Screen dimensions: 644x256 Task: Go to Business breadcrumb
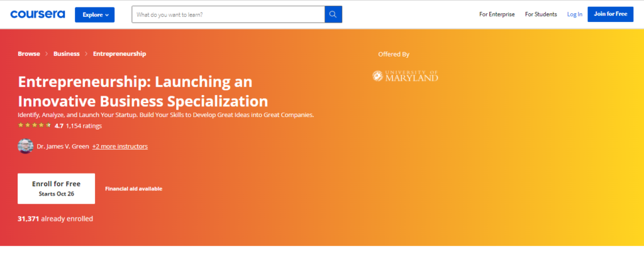[x=67, y=54]
